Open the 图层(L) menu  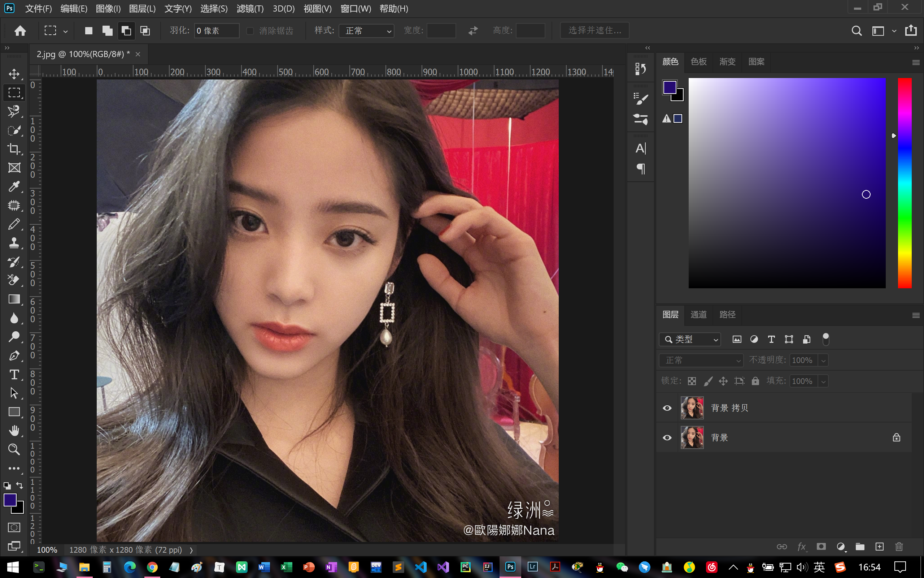click(x=142, y=8)
